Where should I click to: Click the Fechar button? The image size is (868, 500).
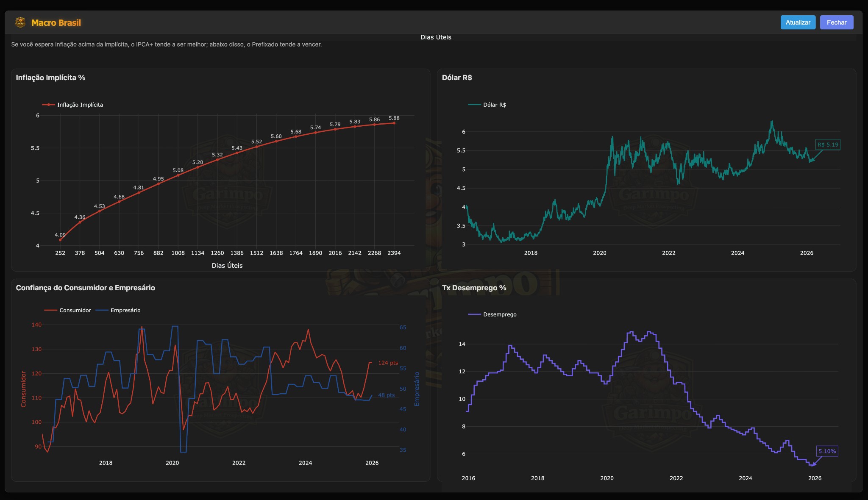click(836, 22)
